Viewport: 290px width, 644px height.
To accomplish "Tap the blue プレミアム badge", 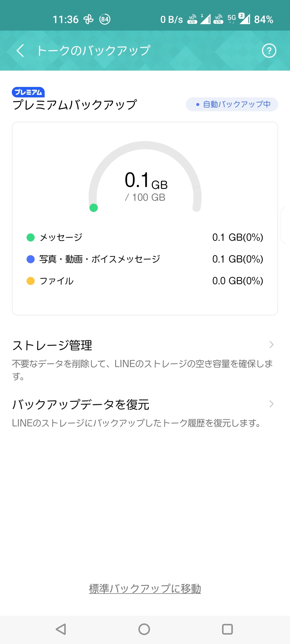I will click(28, 92).
